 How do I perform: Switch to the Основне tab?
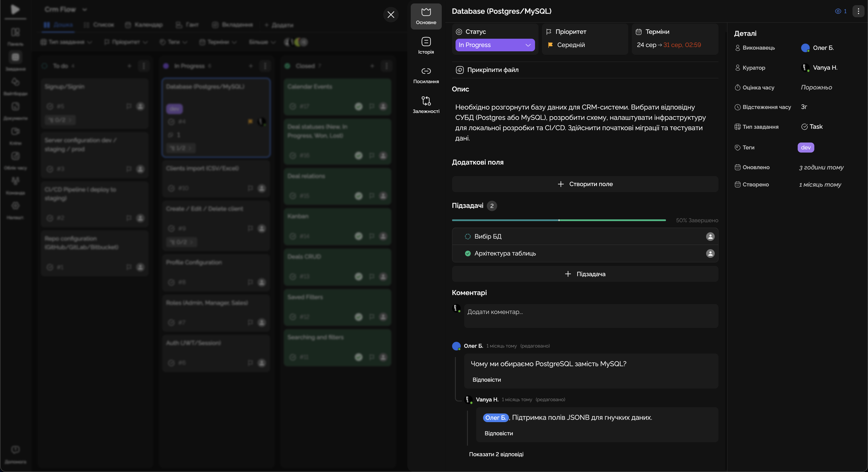click(426, 16)
